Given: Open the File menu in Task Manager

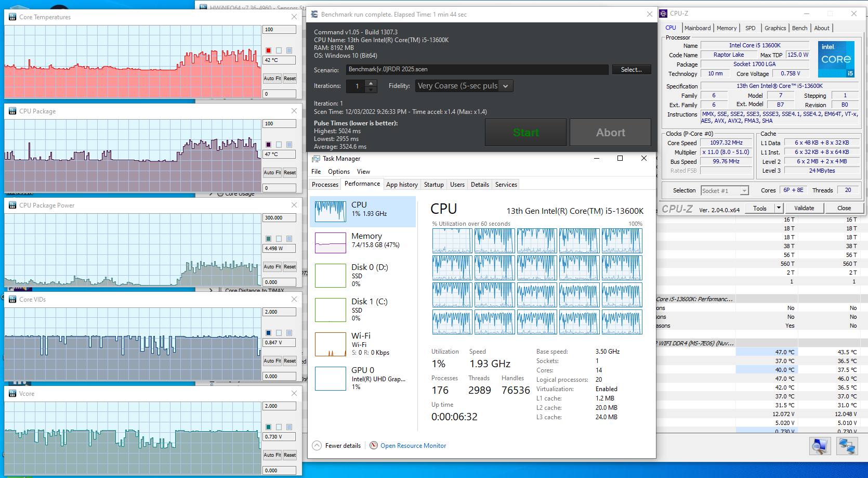Looking at the screenshot, I should coord(316,172).
